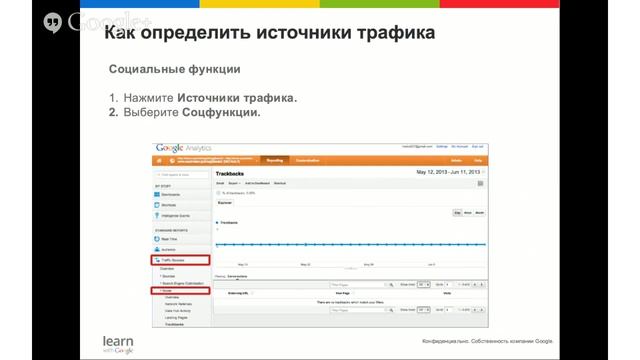
Task: Open the Export dropdown
Action: [x=234, y=183]
